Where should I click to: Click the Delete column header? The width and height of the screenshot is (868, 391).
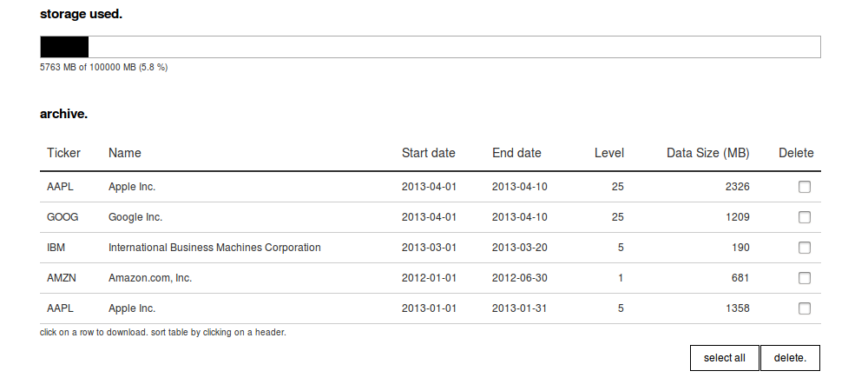[x=796, y=153]
